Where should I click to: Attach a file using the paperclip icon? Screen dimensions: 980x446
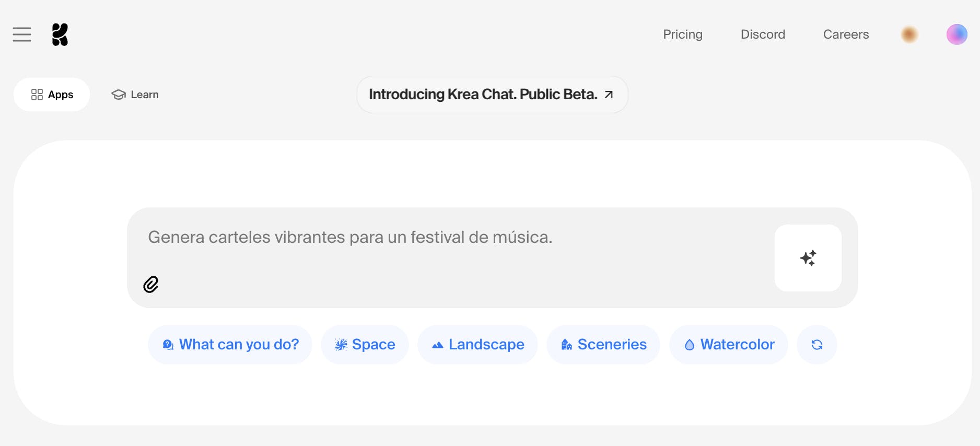coord(151,285)
